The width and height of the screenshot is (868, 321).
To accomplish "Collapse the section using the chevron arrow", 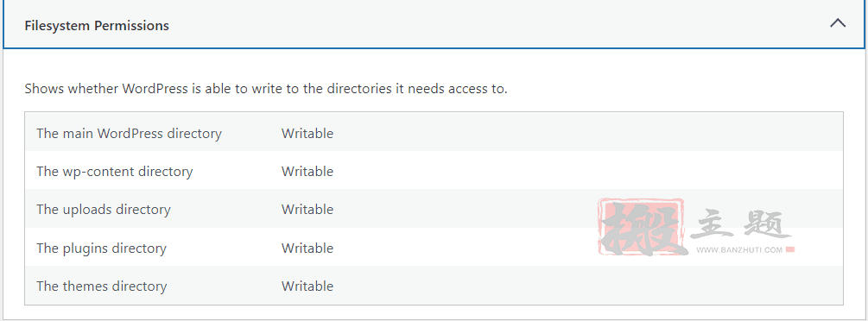I will pyautogui.click(x=838, y=38).
